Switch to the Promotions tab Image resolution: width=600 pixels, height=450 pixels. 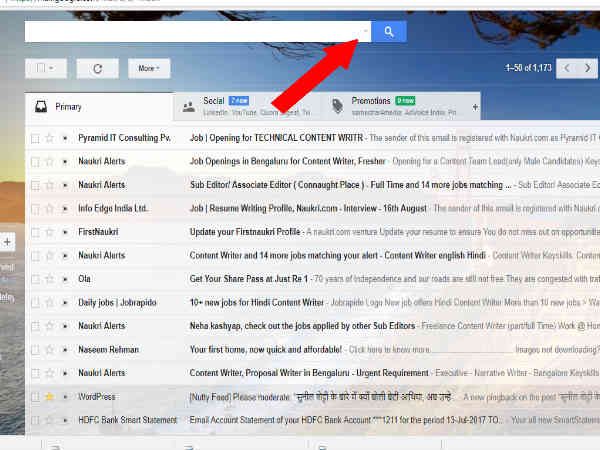click(x=394, y=107)
